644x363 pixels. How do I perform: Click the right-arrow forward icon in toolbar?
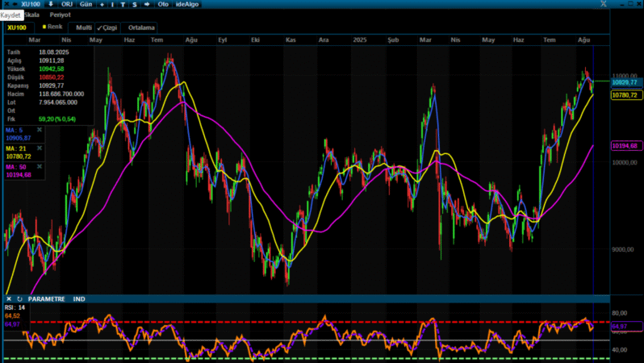pos(147,4)
